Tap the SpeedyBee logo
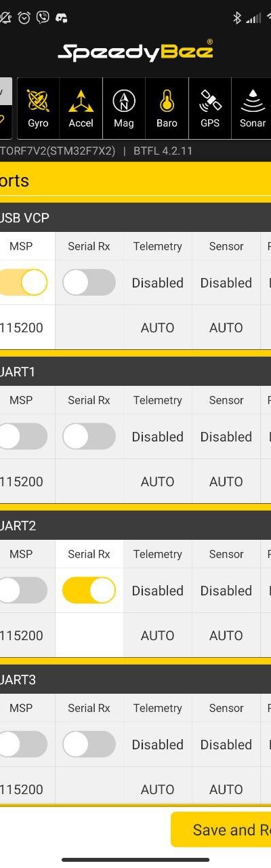The width and height of the screenshot is (271, 868). 135,52
